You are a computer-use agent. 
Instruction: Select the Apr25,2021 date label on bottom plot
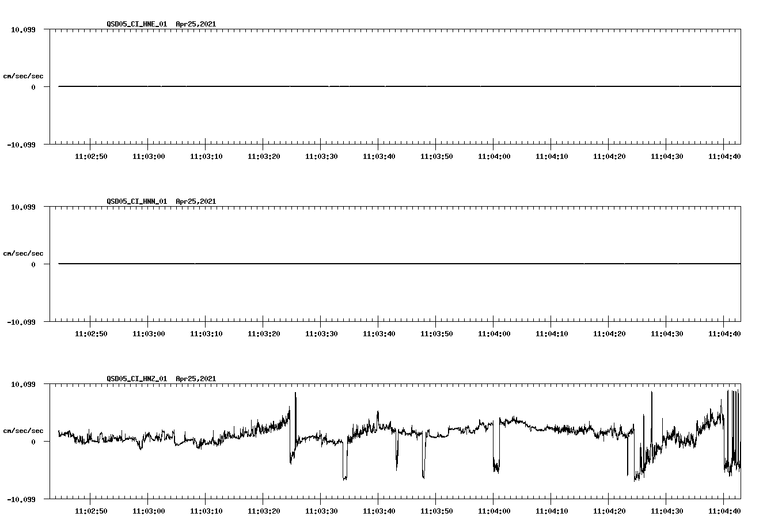click(195, 379)
